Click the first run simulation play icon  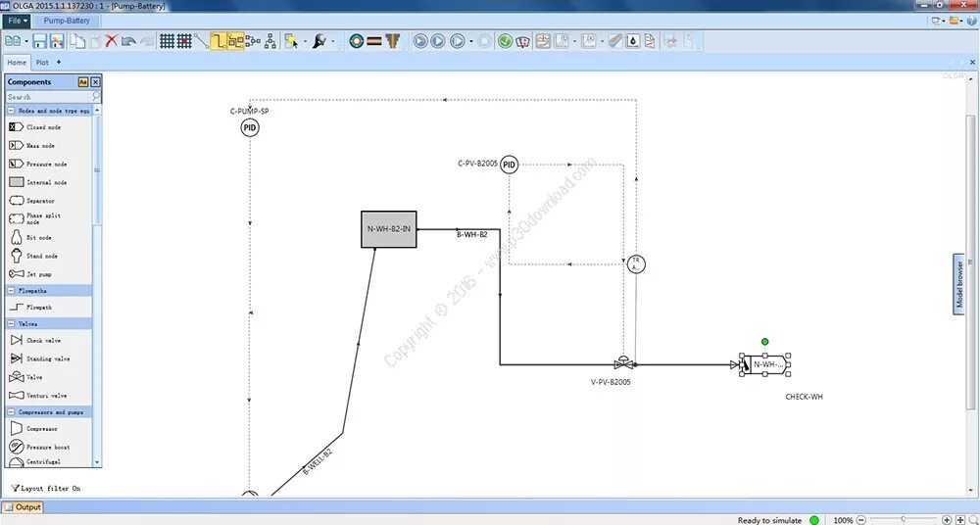(420, 41)
